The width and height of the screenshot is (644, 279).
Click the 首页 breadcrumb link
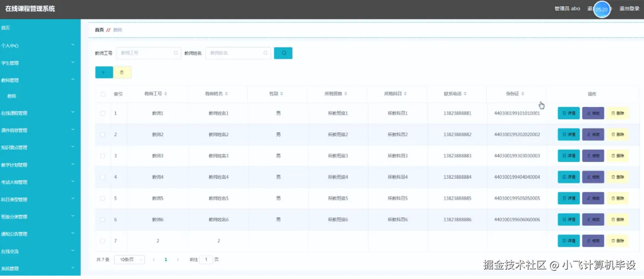(x=99, y=30)
